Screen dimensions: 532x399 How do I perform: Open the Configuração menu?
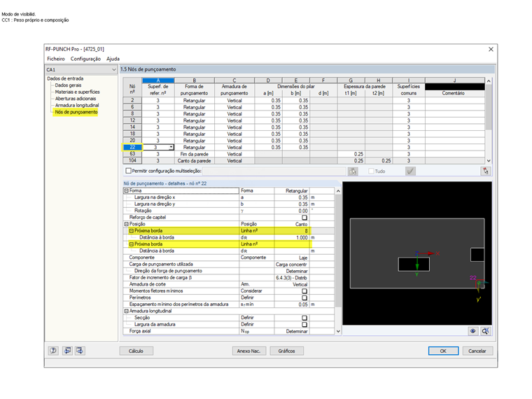[85, 59]
